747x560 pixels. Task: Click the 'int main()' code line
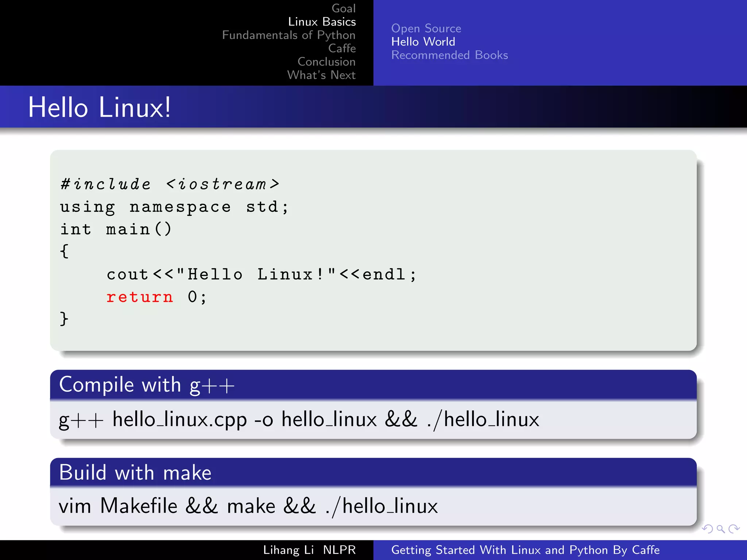click(116, 229)
